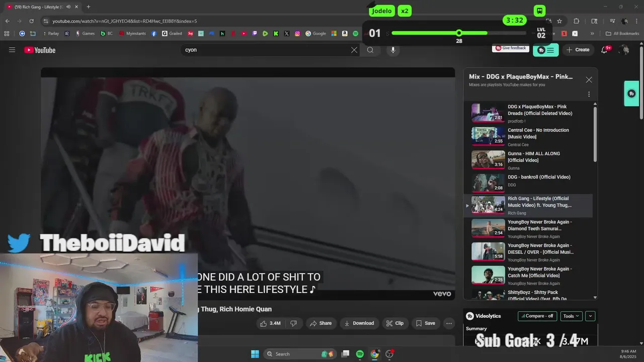Open the YouTube hamburger guide menu
The image size is (644, 362).
(x=12, y=50)
